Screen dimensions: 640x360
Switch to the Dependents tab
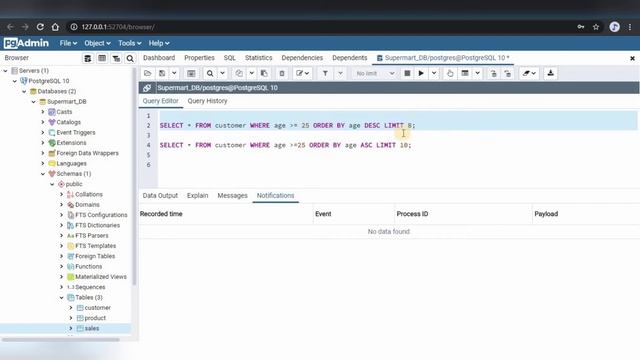(350, 58)
